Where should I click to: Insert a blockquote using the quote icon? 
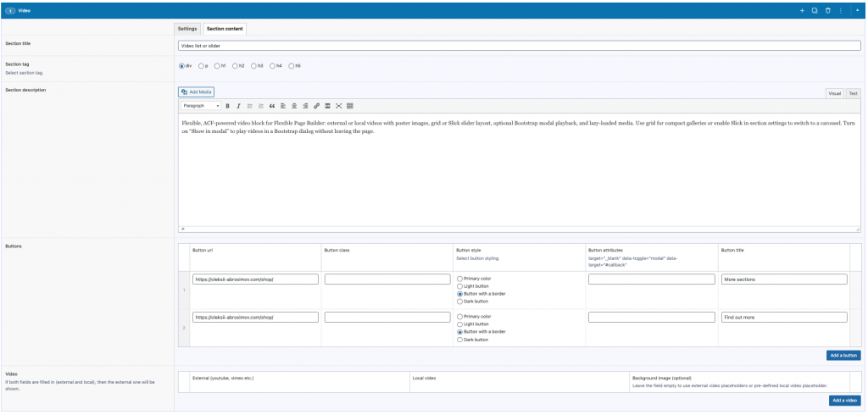pyautogui.click(x=272, y=106)
